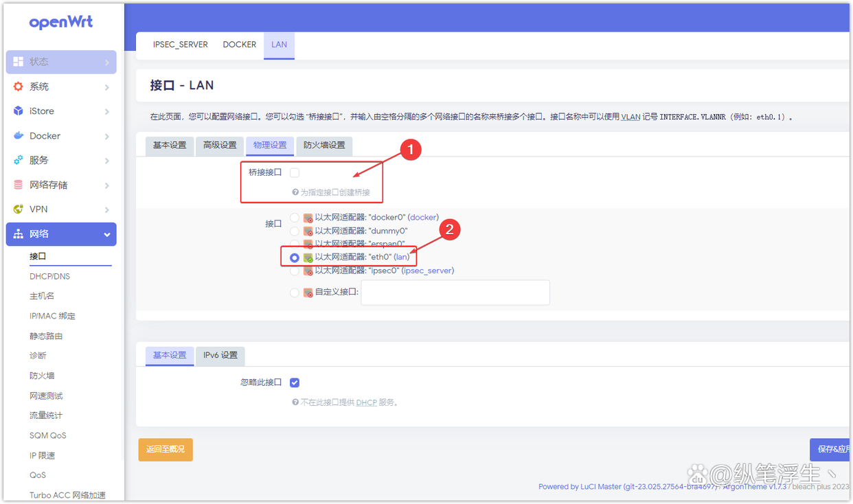Expand the VPN sidebar menu
Image resolution: width=853 pixels, height=504 pixels.
click(x=62, y=209)
